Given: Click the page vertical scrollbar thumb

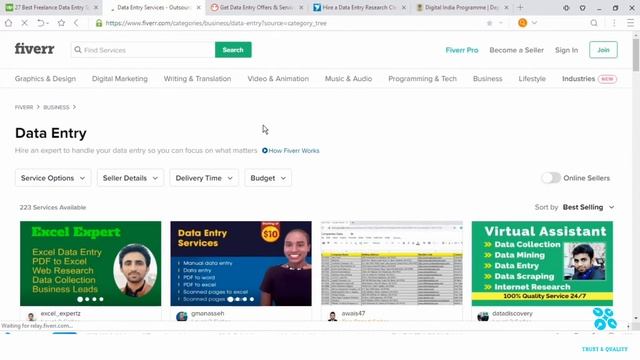Looking at the screenshot, I should point(636,55).
